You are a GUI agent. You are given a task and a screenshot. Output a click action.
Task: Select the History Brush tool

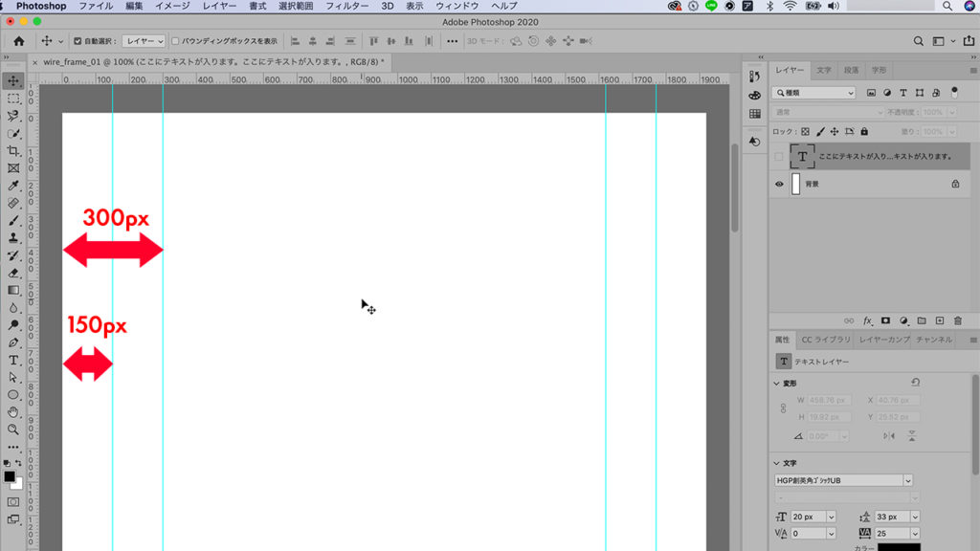click(x=13, y=255)
